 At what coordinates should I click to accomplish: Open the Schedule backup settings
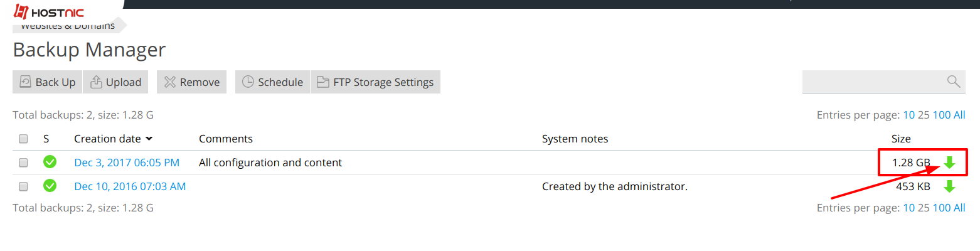(x=272, y=82)
